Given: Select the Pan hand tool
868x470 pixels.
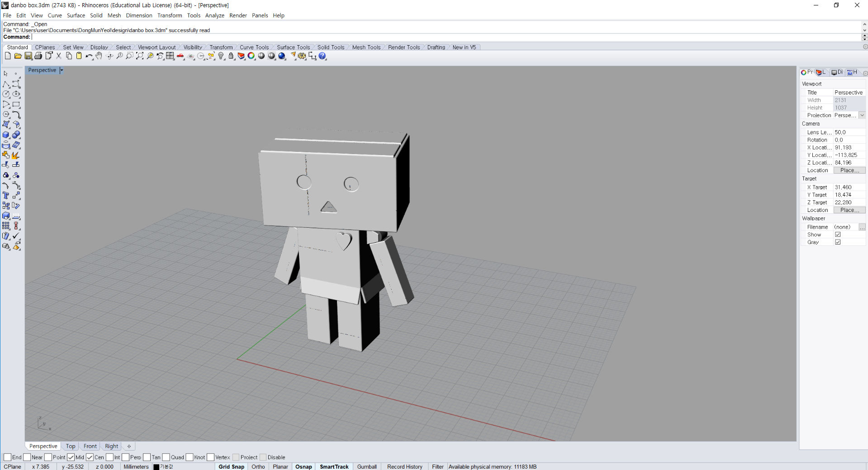Looking at the screenshot, I should click(x=99, y=56).
